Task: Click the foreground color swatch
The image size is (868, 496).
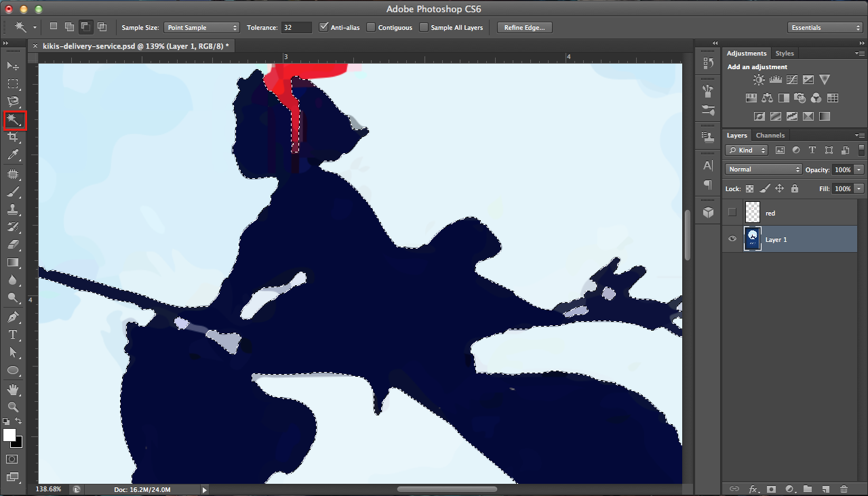Action: tap(9, 435)
